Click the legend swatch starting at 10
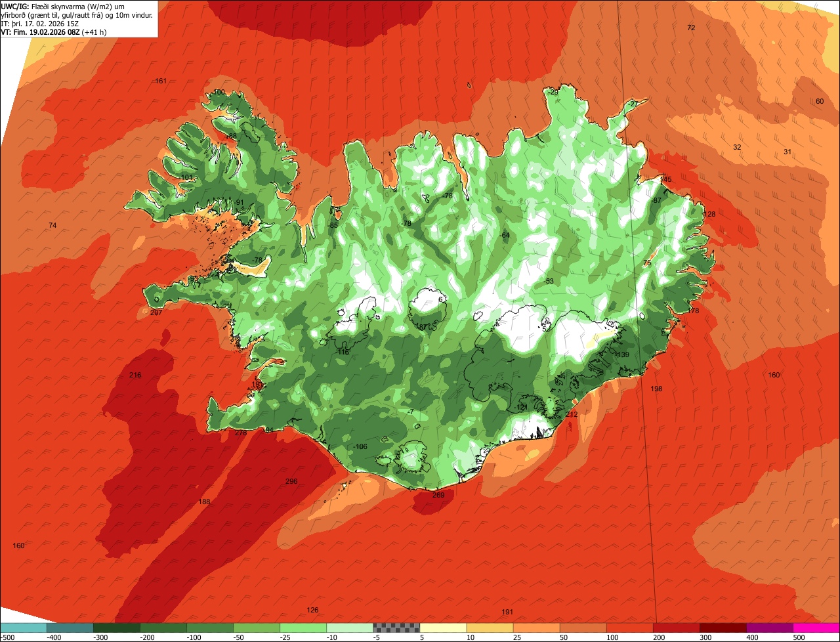The image size is (840, 642). (x=490, y=628)
